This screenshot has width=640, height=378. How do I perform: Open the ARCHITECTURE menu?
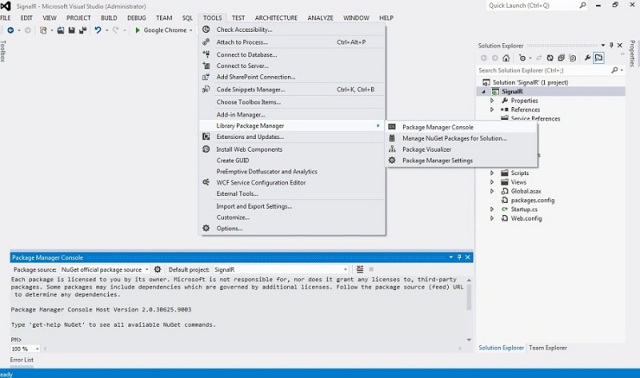pos(276,18)
